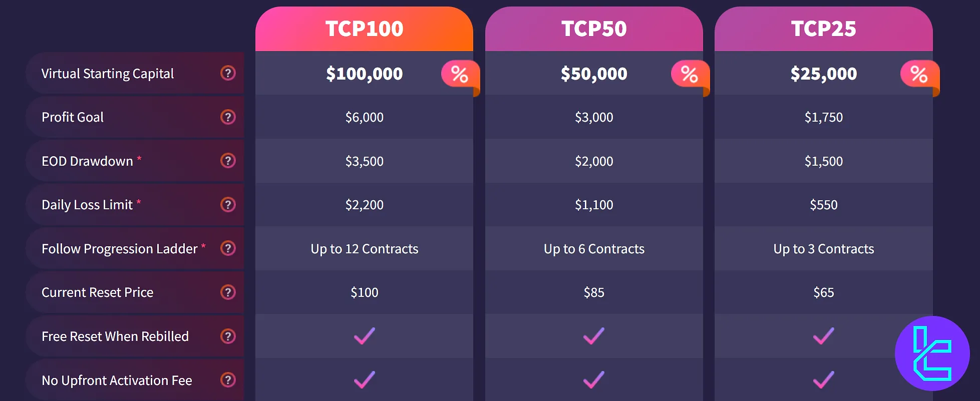Select the TCP50 plan header

pos(594,29)
